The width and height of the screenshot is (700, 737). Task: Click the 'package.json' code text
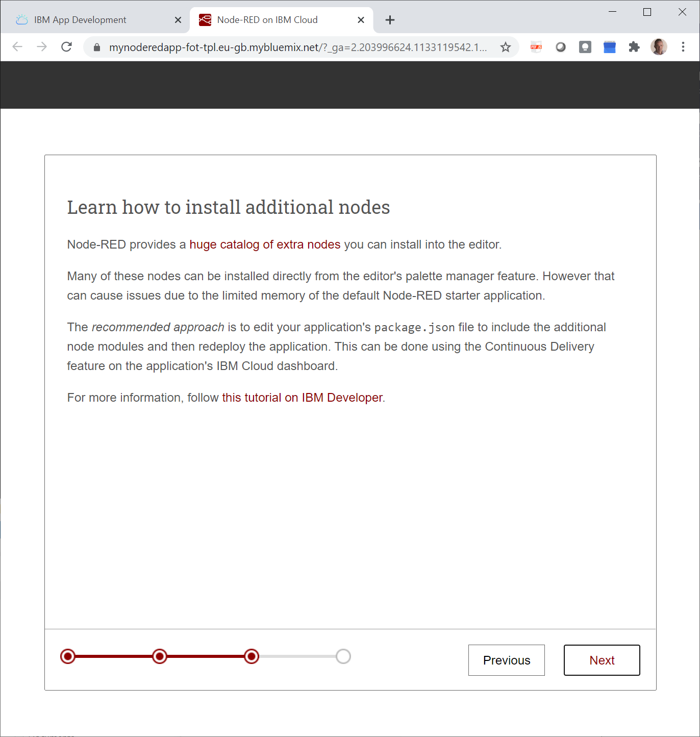[414, 327]
